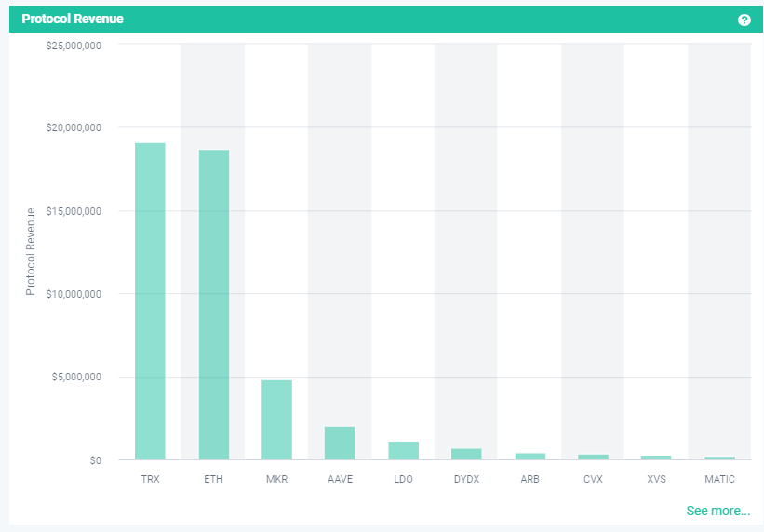Click the $15,000,000 axis value
The height and width of the screenshot is (532, 764).
coord(74,211)
